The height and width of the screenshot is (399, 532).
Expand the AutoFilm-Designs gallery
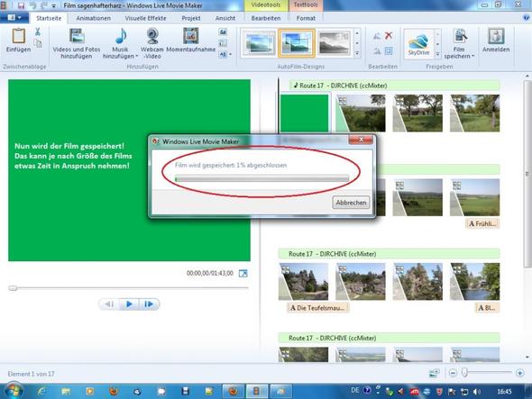tap(357, 53)
